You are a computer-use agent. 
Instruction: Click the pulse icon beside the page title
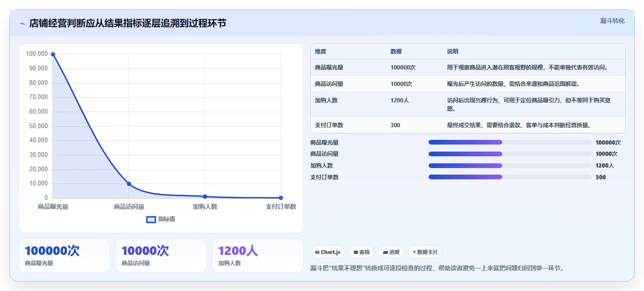coord(22,23)
